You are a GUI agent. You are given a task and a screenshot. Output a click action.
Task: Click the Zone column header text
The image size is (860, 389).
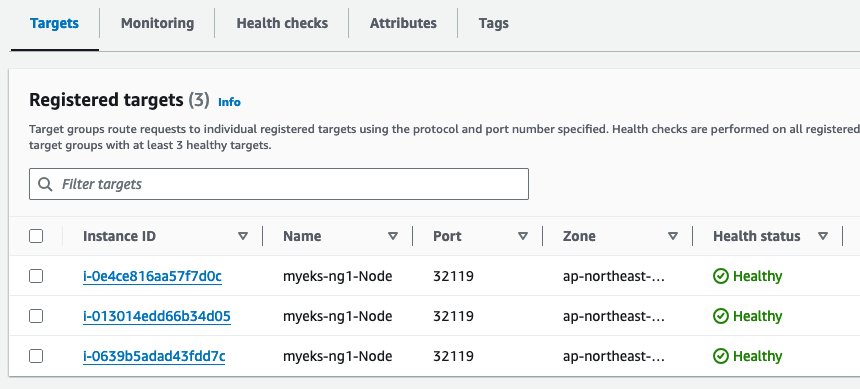click(x=579, y=236)
